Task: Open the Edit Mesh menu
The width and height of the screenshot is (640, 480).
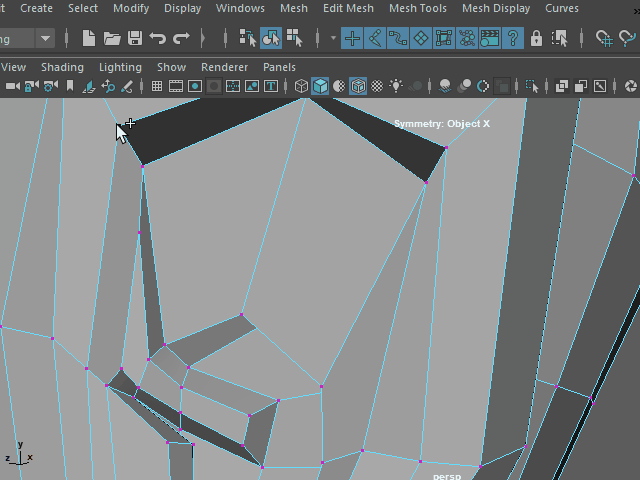Action: tap(348, 8)
